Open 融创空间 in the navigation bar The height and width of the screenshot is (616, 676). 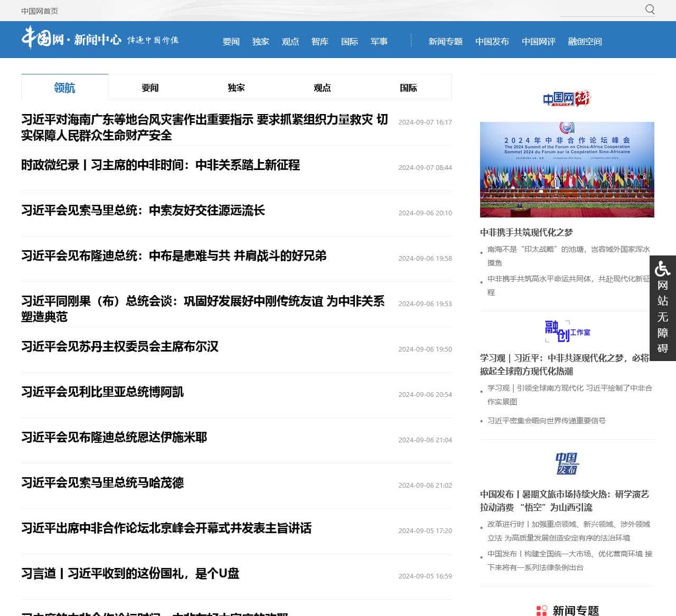click(585, 41)
